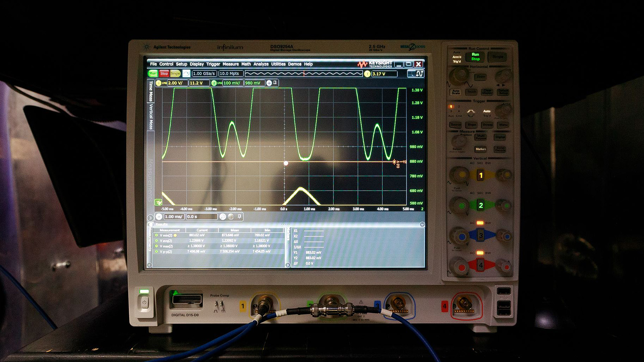Click the add channel plus icon
Viewport: 644px width, 362px height.
click(x=269, y=83)
